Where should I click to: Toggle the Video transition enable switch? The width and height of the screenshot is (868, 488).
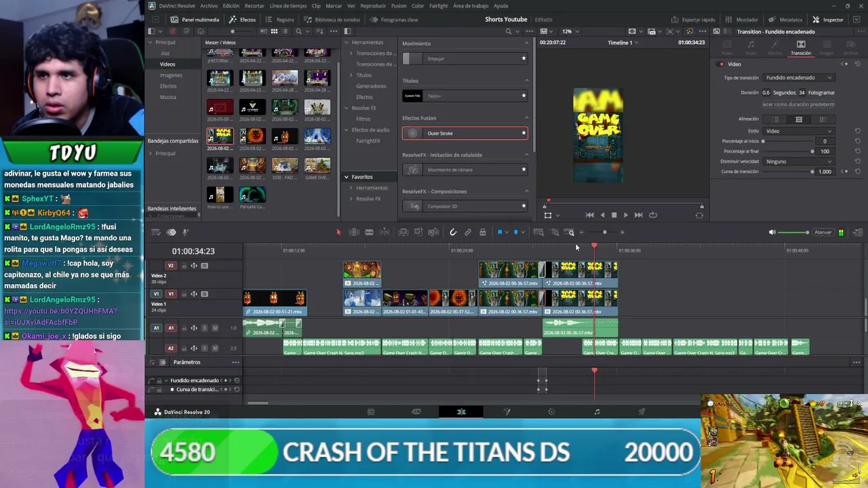coord(722,64)
